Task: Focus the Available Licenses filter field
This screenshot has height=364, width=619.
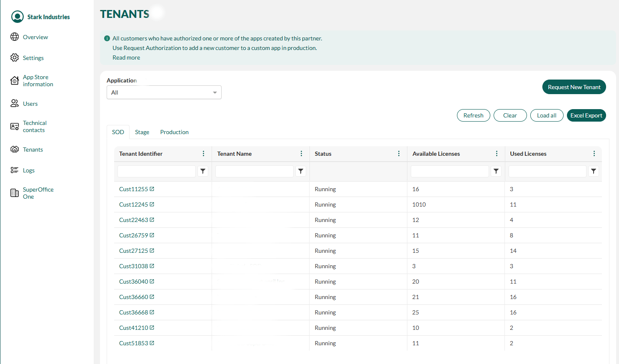Action: (450, 171)
